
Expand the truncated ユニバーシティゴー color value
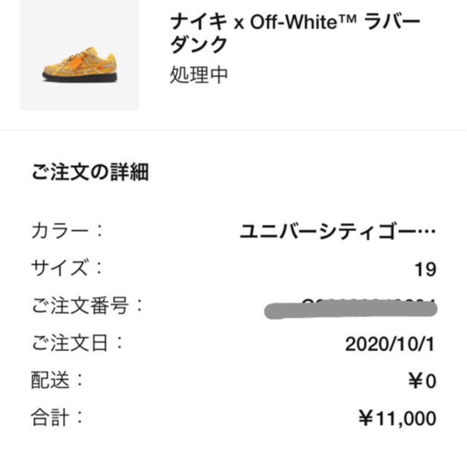[338, 231]
